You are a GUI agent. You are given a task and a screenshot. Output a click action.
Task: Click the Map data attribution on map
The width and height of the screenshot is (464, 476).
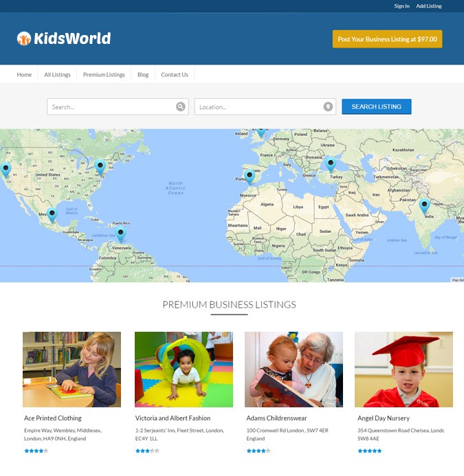tap(457, 280)
